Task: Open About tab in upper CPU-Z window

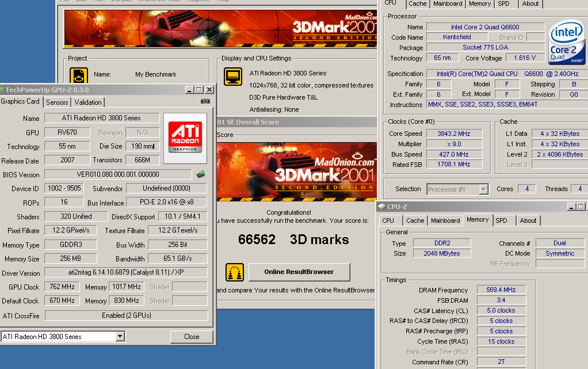Action: pos(530,4)
